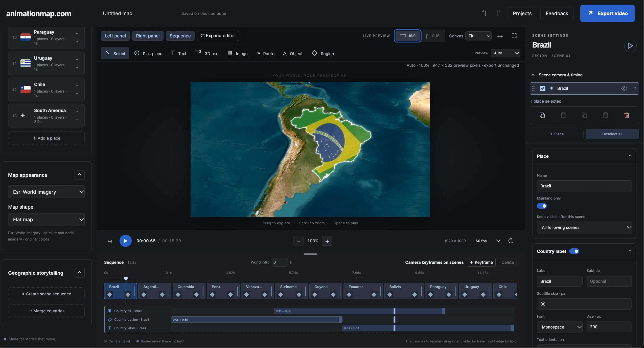The width and height of the screenshot is (644, 348).
Task: Zoom out with the minus button
Action: [298, 241]
